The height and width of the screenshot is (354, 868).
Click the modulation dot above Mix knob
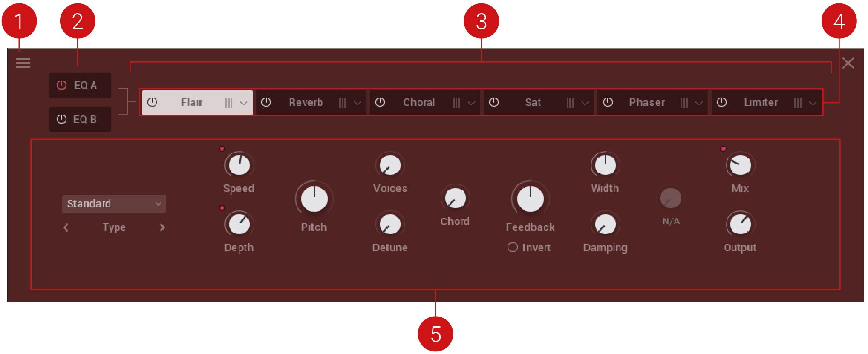723,149
